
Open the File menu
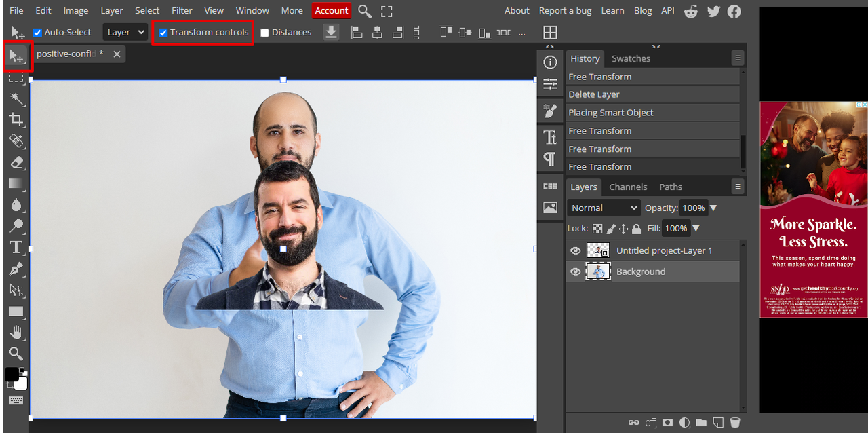point(16,10)
